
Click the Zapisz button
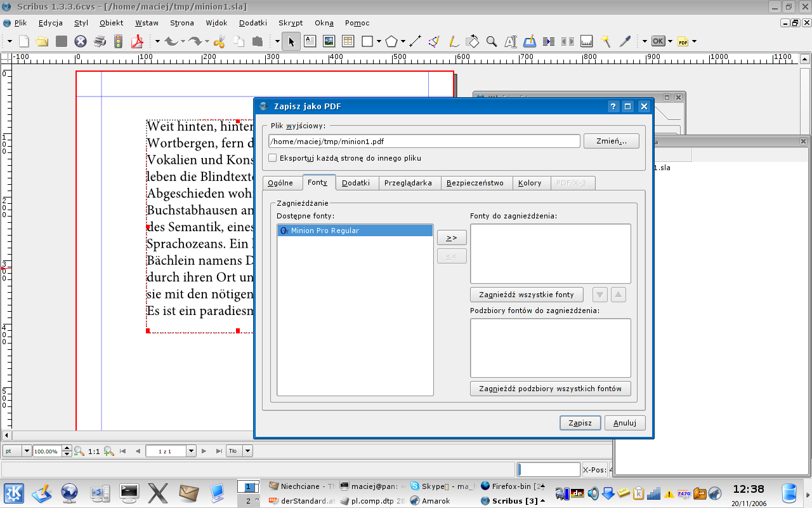(580, 423)
